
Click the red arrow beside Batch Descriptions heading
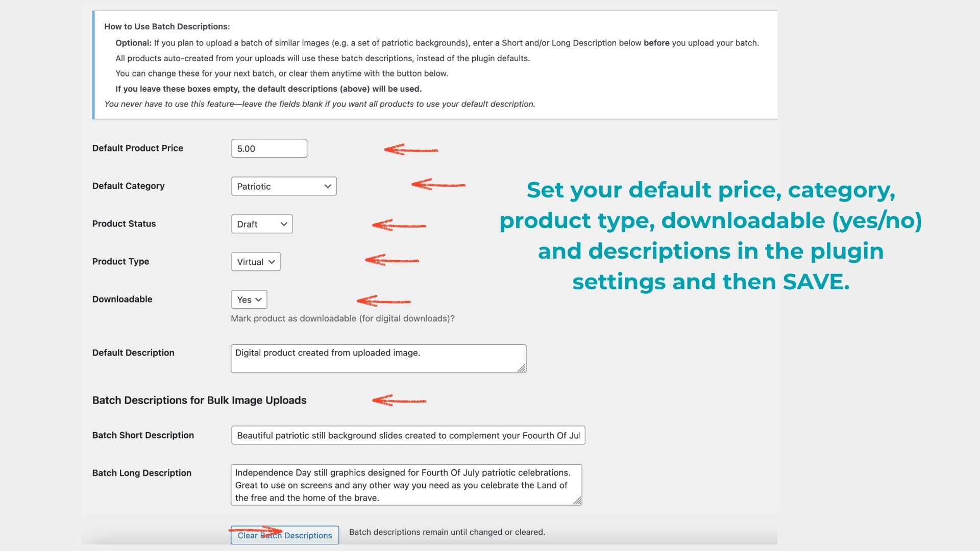tap(399, 400)
